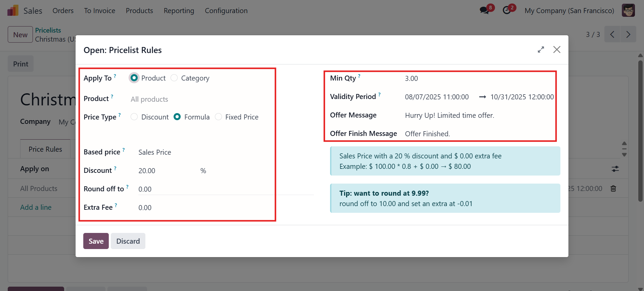Switch to the Price Rules tab
Viewport: 644px width, 291px height.
coord(45,149)
